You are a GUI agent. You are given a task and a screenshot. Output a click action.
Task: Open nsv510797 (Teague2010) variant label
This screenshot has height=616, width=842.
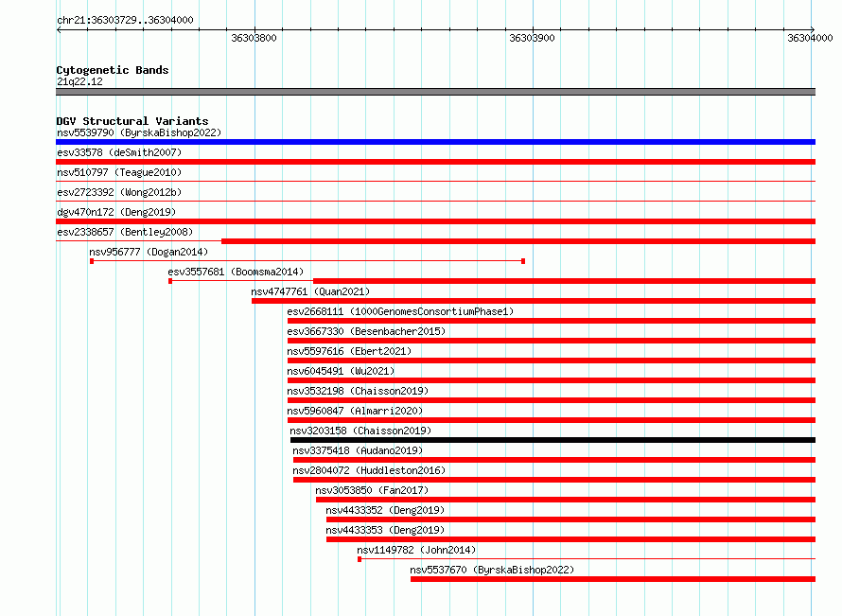click(x=119, y=172)
